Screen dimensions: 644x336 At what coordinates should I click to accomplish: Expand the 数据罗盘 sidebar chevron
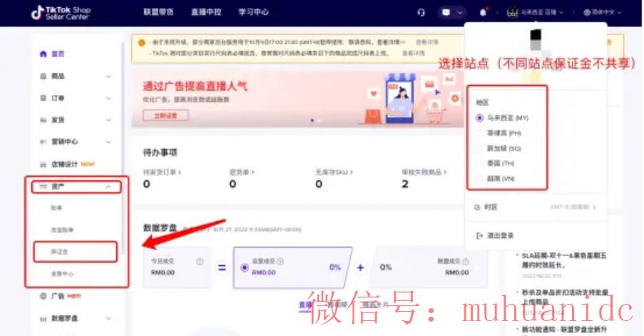click(108, 318)
